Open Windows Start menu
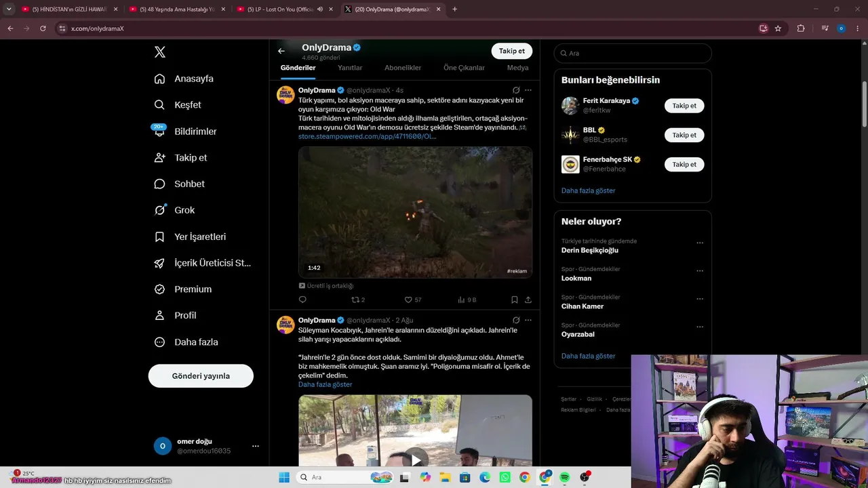 pos(283,477)
